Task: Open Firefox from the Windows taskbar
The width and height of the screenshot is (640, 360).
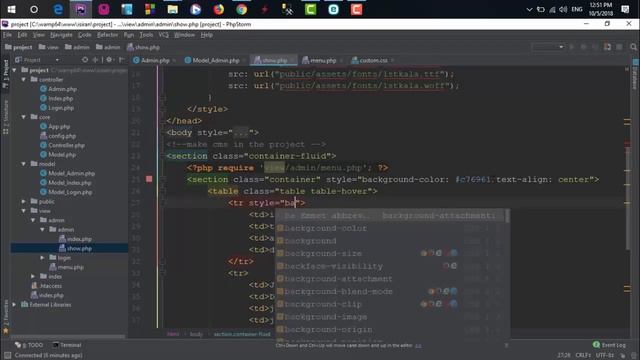Action: 218,9
